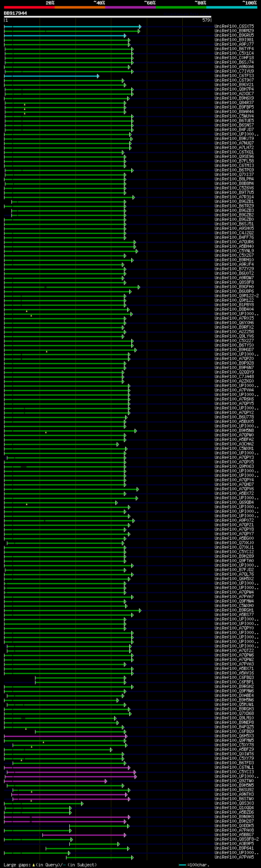
Task: Select the label UniRef100_C6TNL1
Action: (234, 767)
